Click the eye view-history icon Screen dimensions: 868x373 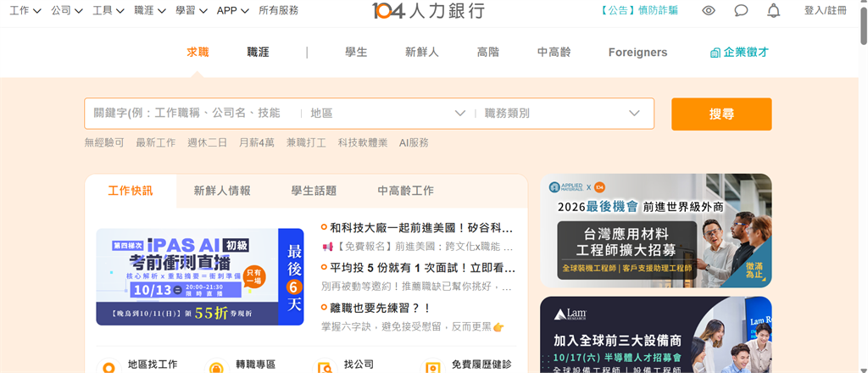(708, 10)
